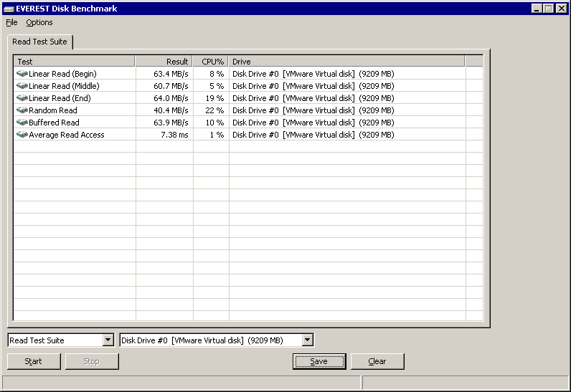
Task: Click the Drive column header
Action: (346, 62)
